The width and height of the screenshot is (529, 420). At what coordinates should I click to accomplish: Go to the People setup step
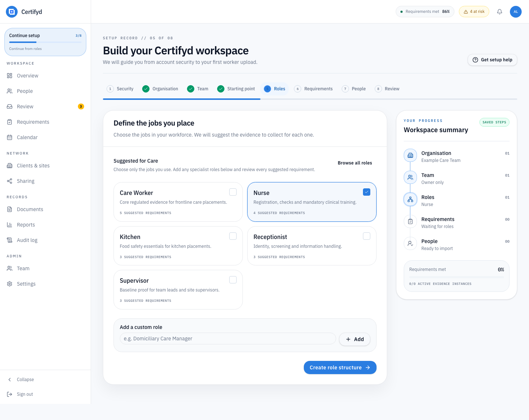(354, 89)
